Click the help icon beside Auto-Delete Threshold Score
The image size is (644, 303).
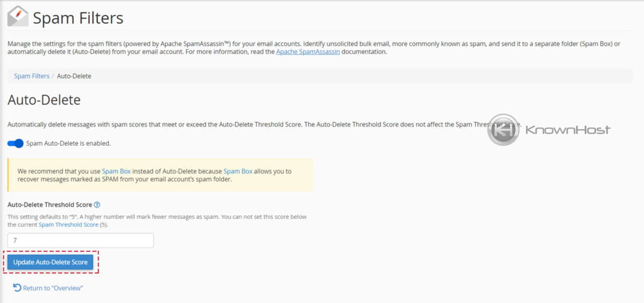click(97, 204)
